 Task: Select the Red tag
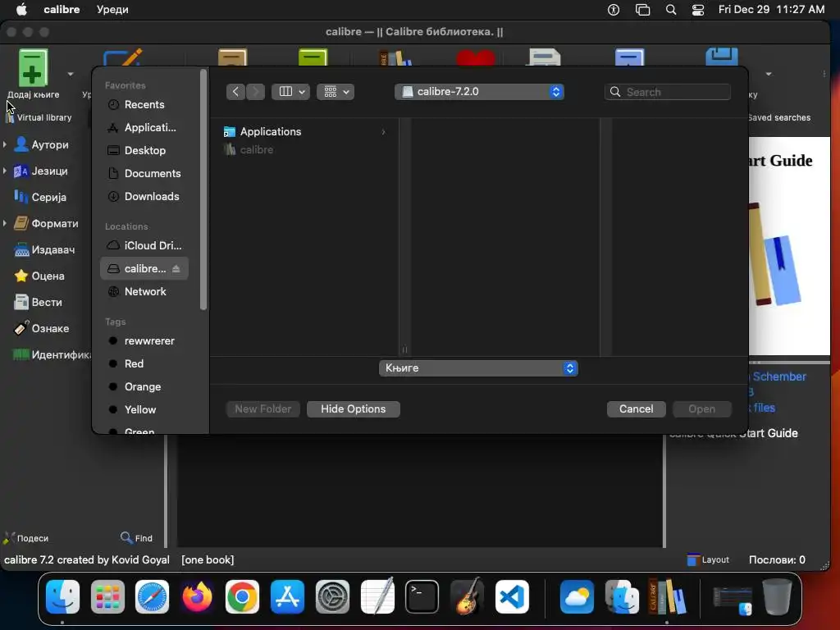pos(144,363)
